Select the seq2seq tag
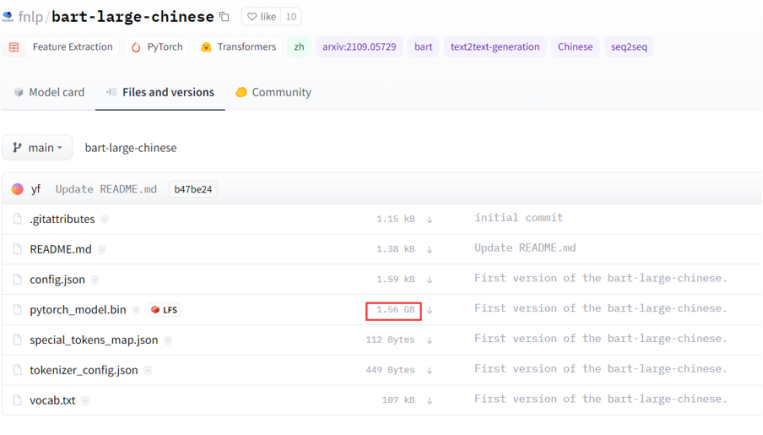The height and width of the screenshot is (435, 763). click(x=629, y=47)
